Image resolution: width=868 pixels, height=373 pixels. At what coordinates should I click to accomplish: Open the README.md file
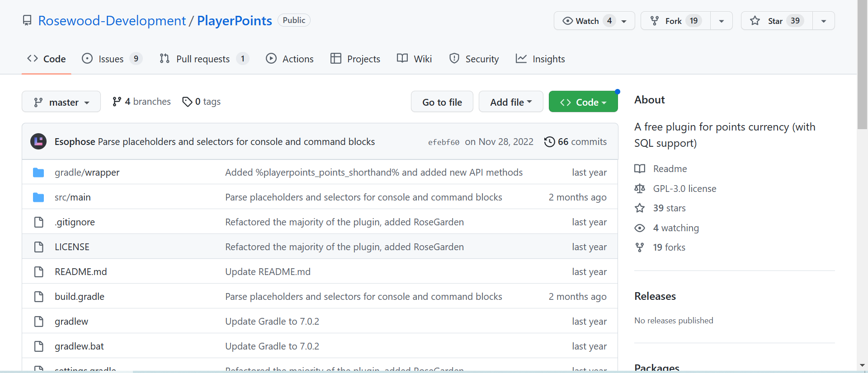(81, 272)
